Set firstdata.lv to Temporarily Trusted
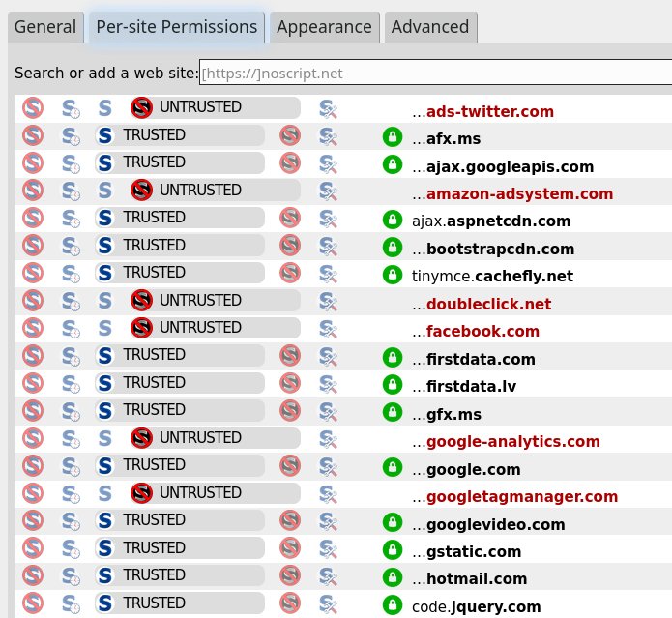 click(71, 384)
